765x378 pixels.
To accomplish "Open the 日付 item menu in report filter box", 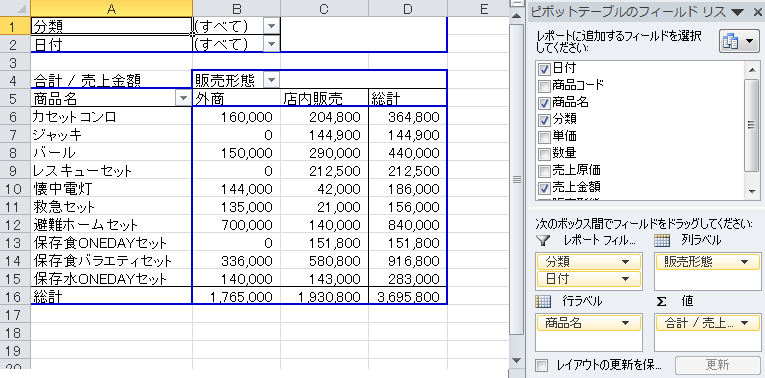I will [625, 279].
